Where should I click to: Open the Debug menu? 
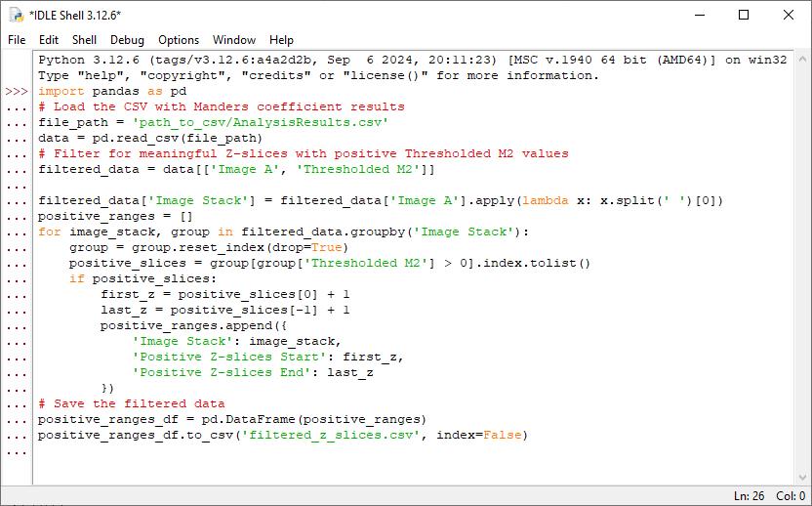coord(127,40)
